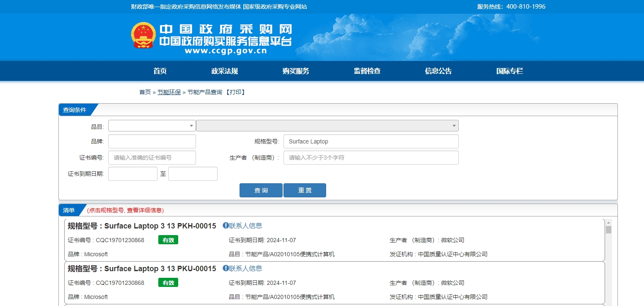Click 证书编号 CQC19701230868 in PKU-00015 entry
Image resolution: width=644 pixels, height=306 pixels.
point(106,283)
